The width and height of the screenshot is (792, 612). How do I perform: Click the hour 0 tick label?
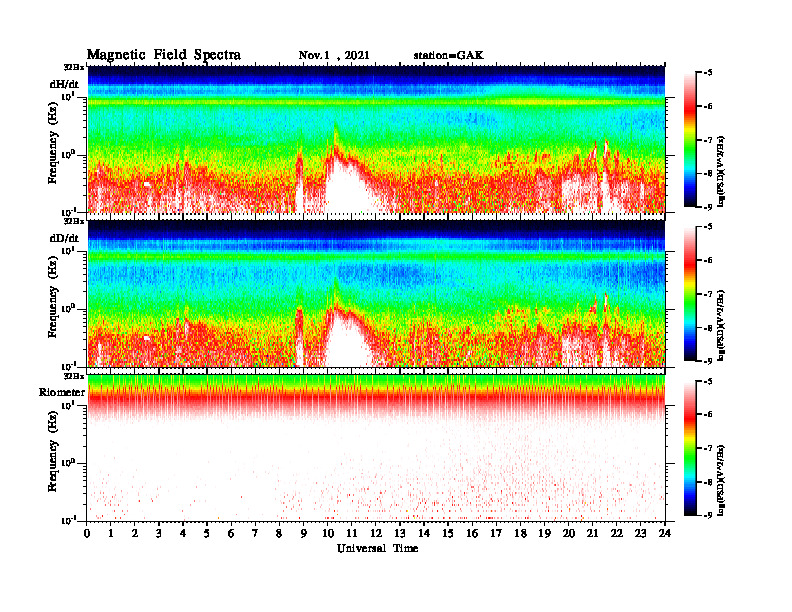coord(87,534)
